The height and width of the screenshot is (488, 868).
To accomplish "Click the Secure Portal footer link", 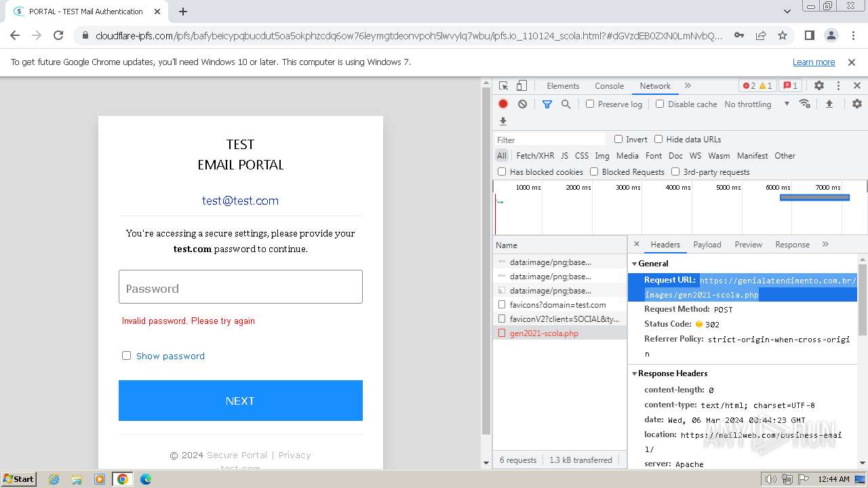I will tap(237, 455).
